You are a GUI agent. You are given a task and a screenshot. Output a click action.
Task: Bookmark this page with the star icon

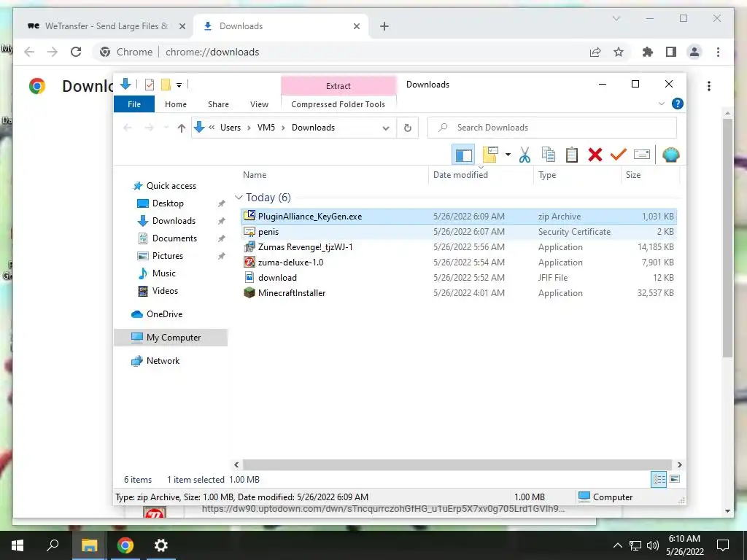[619, 52]
